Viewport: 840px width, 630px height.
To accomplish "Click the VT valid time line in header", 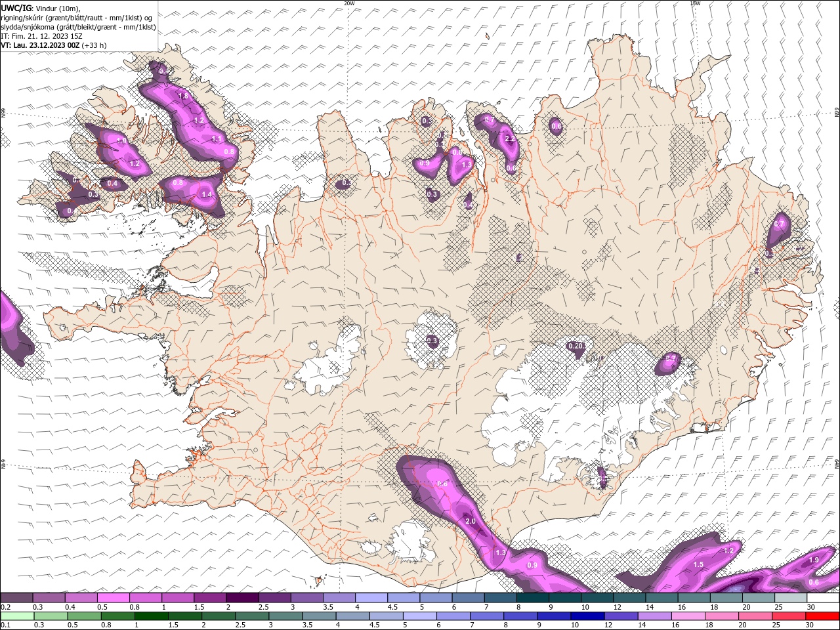I will click(x=53, y=45).
